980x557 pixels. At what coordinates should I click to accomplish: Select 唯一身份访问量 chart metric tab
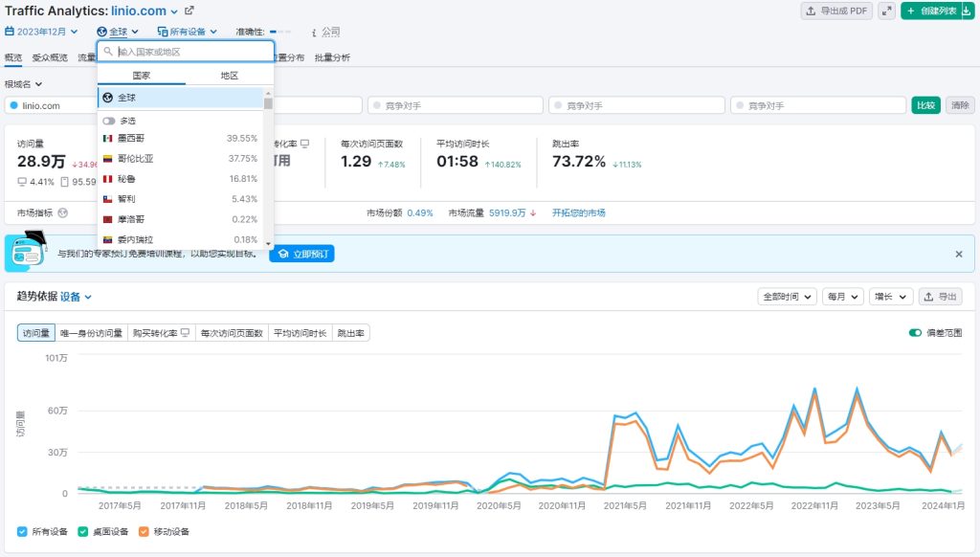91,333
